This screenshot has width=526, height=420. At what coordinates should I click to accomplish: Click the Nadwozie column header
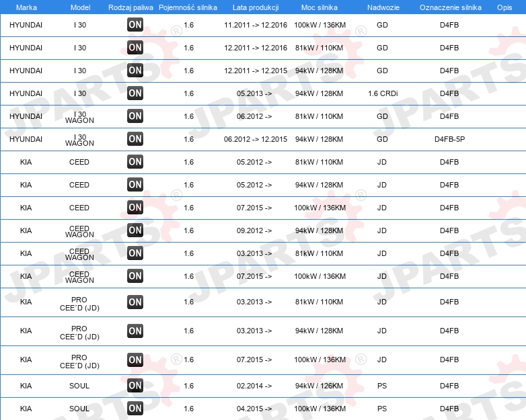point(383,7)
